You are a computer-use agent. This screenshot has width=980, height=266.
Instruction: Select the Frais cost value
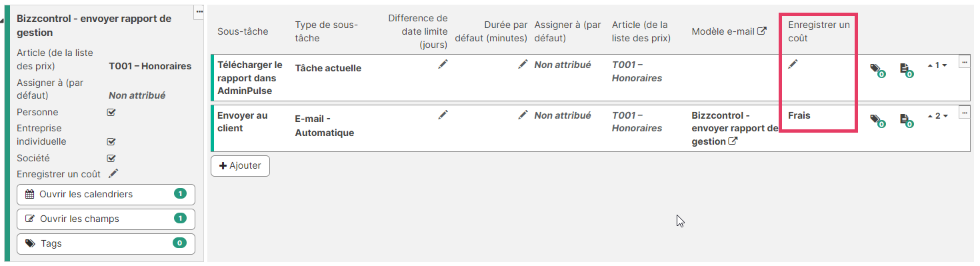click(799, 115)
